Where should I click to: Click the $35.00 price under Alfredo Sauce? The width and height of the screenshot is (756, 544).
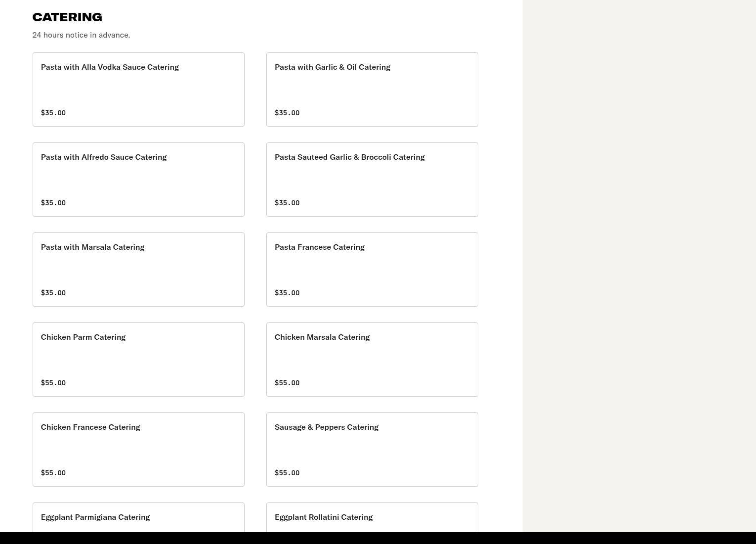pos(53,203)
